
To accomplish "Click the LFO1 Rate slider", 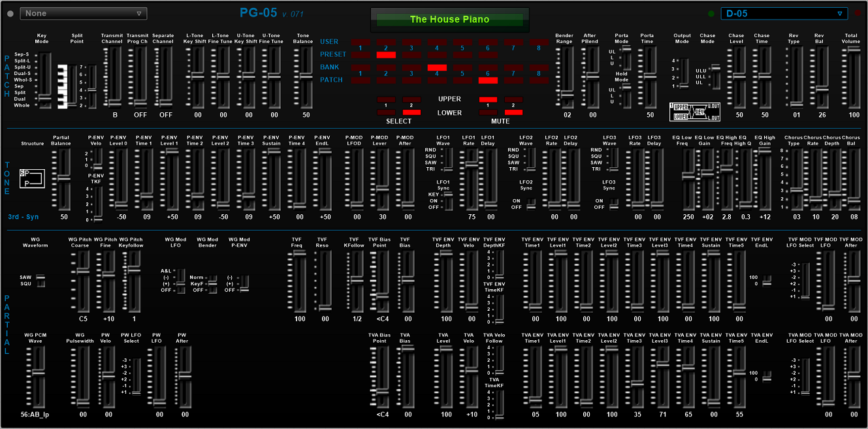I will tap(472, 179).
